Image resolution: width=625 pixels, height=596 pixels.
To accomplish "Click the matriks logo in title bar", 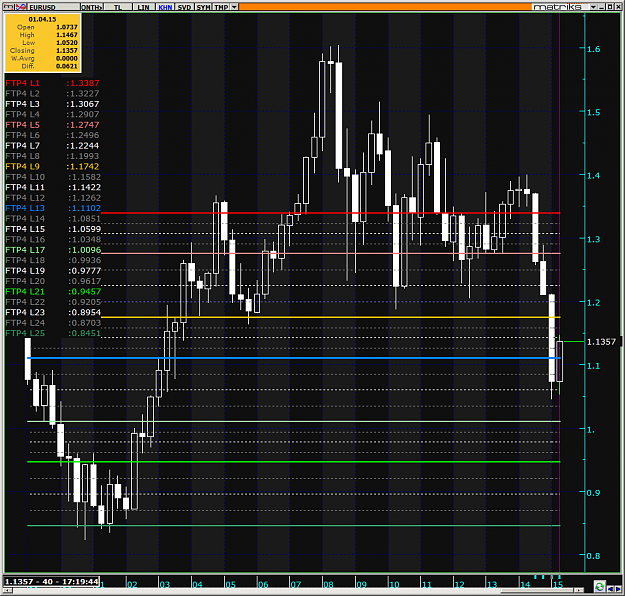I will 557,7.
